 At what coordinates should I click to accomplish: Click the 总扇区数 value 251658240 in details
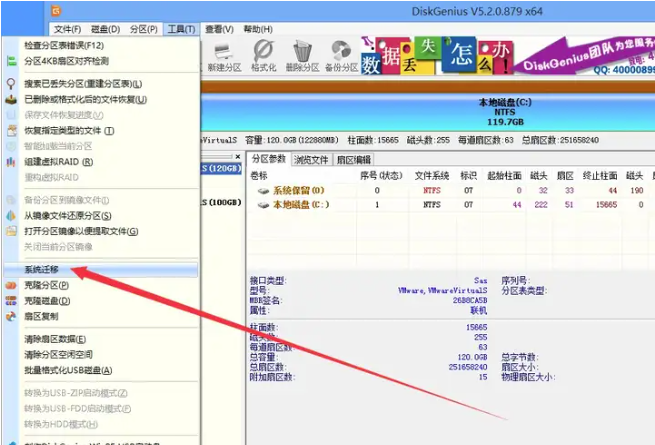[x=468, y=367]
